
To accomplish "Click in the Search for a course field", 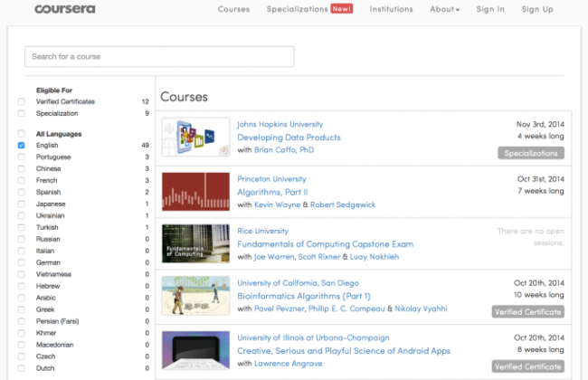I will coord(159,56).
